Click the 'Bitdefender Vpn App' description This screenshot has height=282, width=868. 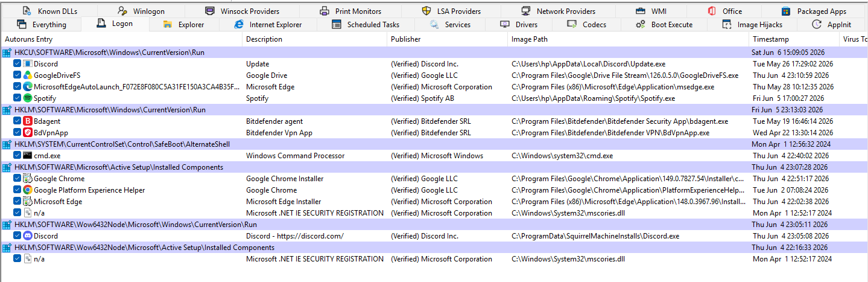click(x=279, y=133)
